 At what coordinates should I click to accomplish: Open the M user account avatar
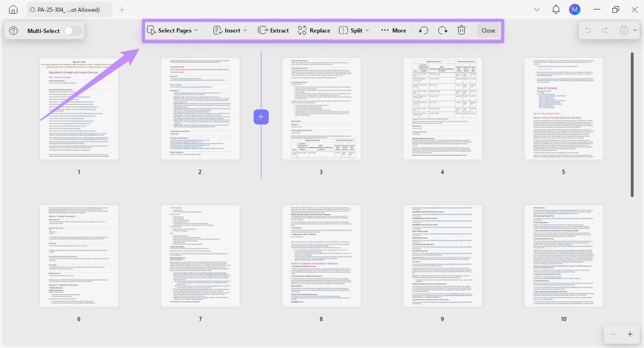[574, 9]
